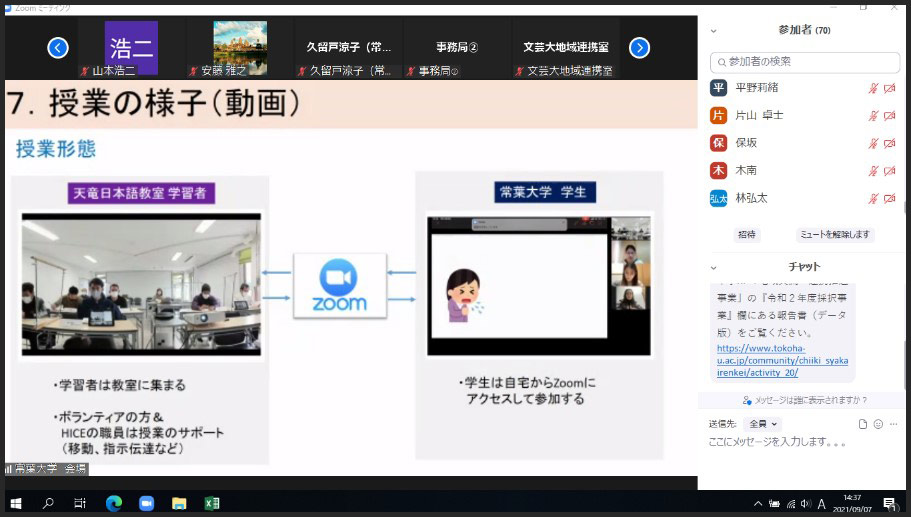Show next participants with right arrow
This screenshot has height=517, width=911.
pos(640,47)
